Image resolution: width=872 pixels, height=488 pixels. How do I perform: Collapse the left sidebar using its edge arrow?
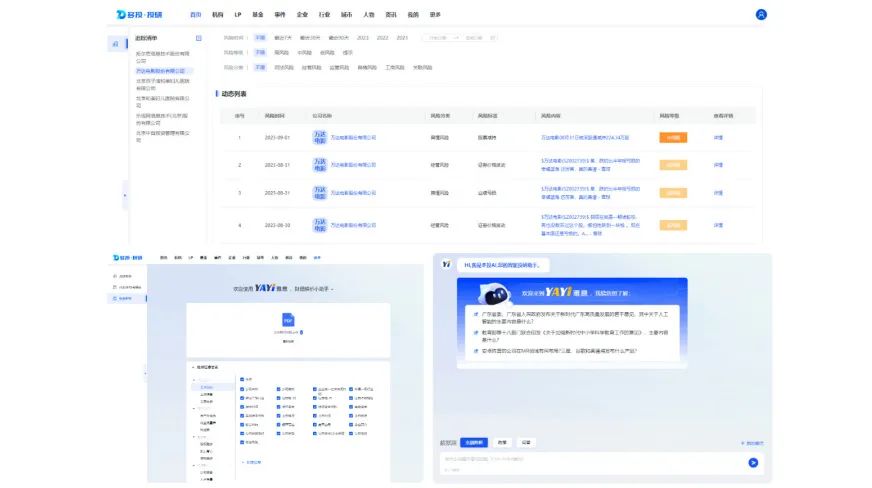point(125,193)
